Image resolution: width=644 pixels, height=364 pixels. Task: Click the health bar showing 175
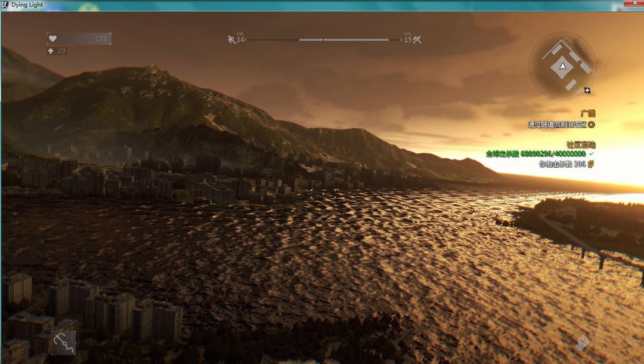[79, 39]
